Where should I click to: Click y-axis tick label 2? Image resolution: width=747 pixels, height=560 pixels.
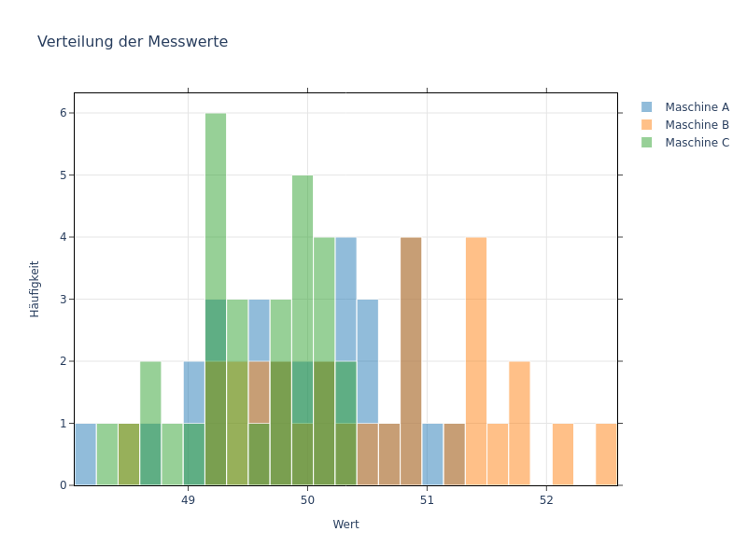pyautogui.click(x=63, y=361)
